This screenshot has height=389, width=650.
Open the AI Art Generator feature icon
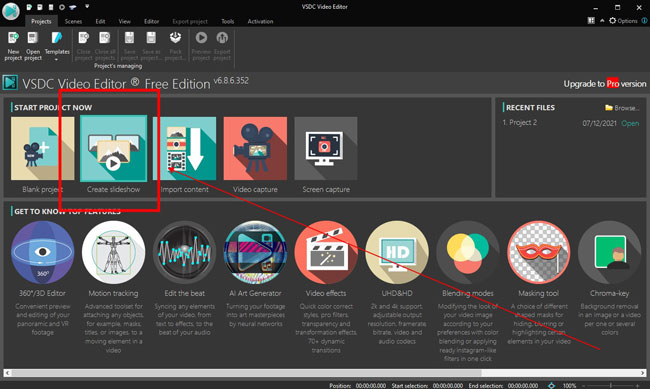255,252
